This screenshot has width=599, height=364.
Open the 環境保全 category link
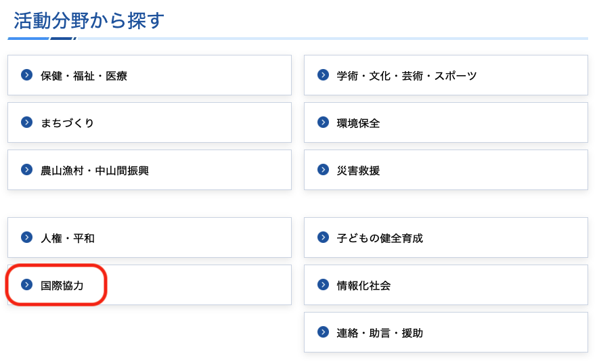[x=358, y=123]
